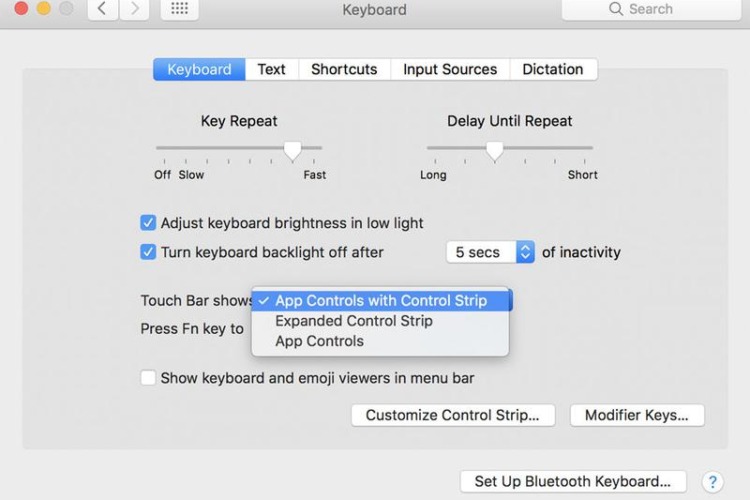This screenshot has width=750, height=500.
Task: Click the back navigation arrow
Action: tap(101, 9)
